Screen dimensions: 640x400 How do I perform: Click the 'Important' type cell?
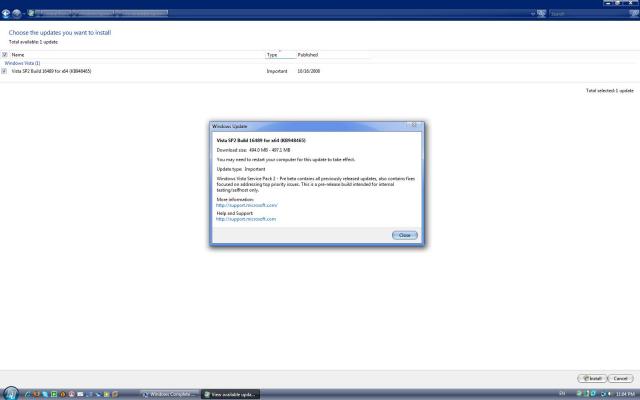[277, 71]
